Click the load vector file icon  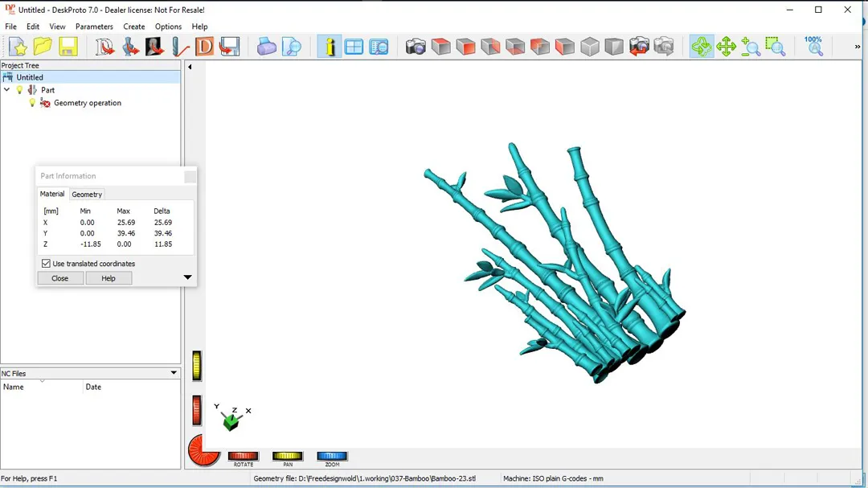coord(104,47)
